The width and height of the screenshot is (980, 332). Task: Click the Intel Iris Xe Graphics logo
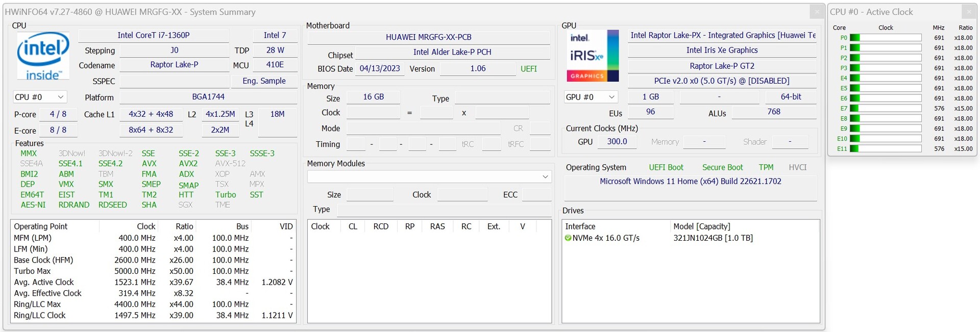(x=593, y=56)
